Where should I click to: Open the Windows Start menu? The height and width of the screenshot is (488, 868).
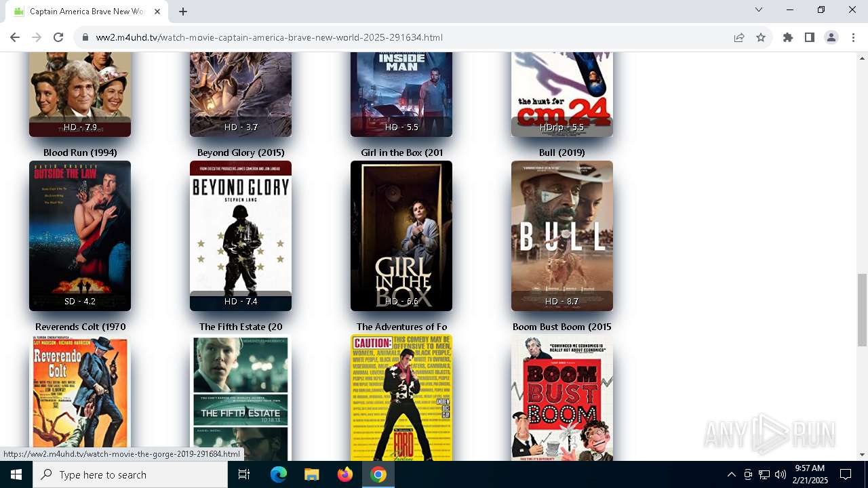click(16, 474)
